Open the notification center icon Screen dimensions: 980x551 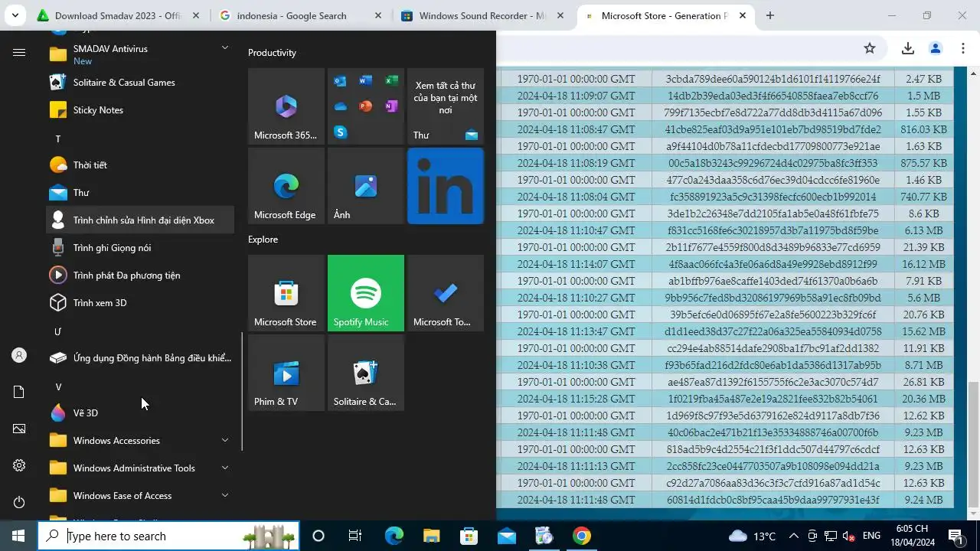(955, 536)
